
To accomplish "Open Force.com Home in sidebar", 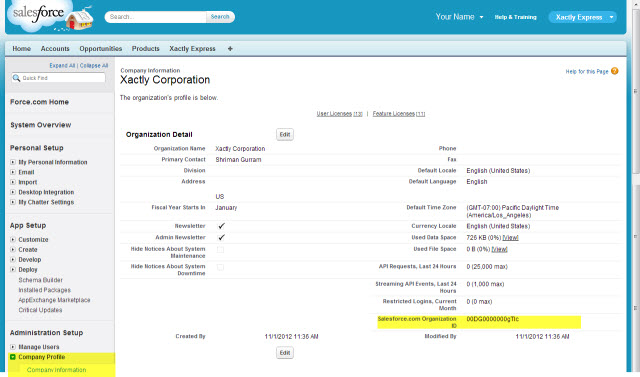I will (x=39, y=102).
